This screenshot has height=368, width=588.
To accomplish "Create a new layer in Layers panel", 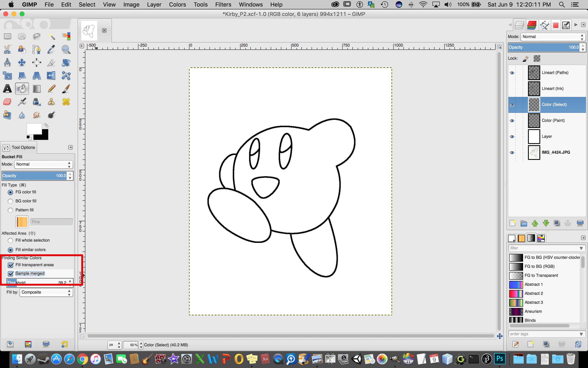I will tap(513, 223).
